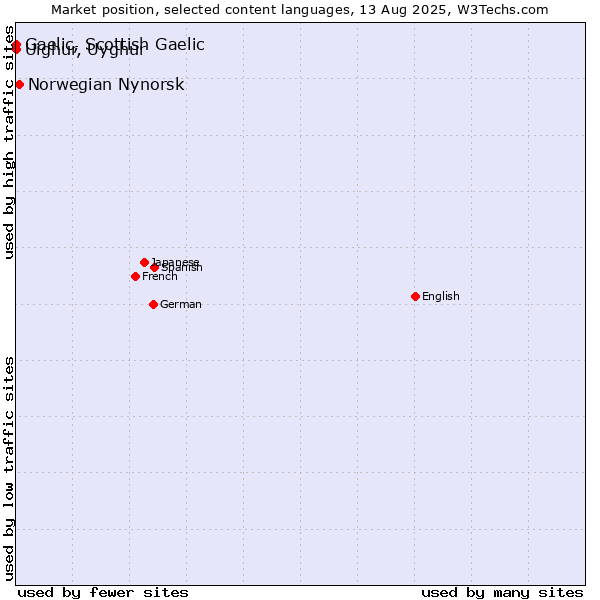Click the 'German' label text
Viewport: 600px width, 600px height.
pyautogui.click(x=180, y=304)
